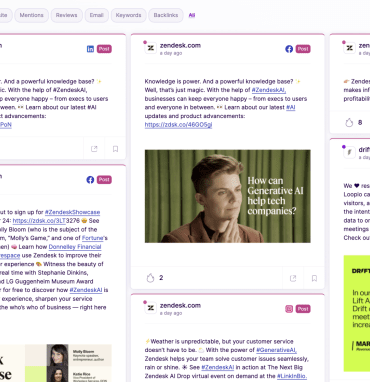Click the #ZendeskAI link in the ZendeskShowcase post
Image resolution: width=370 pixels, height=382 pixels.
(x=86, y=290)
